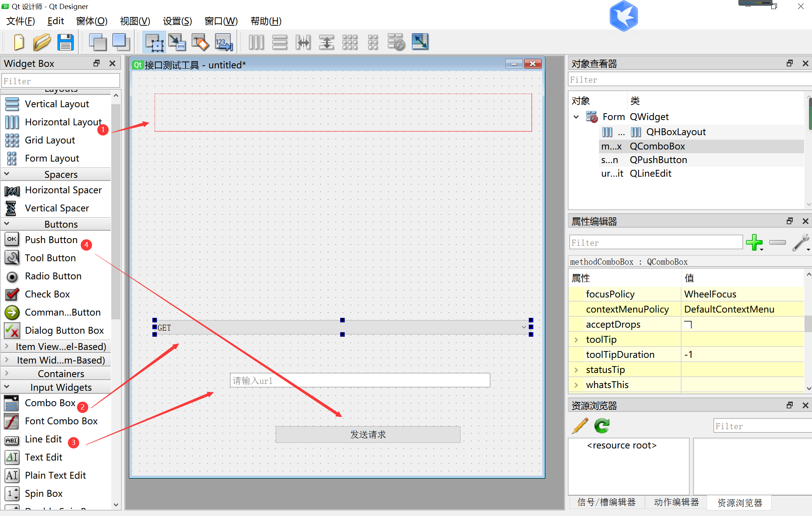812x516 pixels.
Task: Switch to Edit Signals/Slots mode icon
Action: pos(177,42)
